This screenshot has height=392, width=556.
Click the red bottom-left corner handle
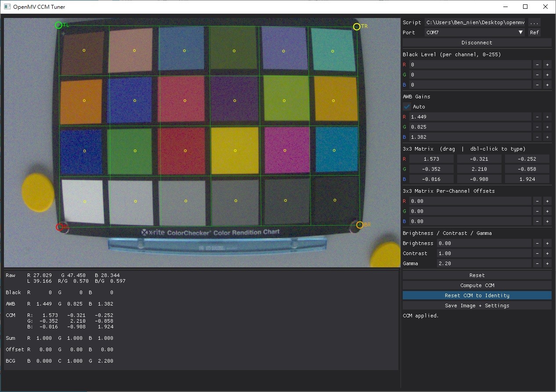click(x=60, y=227)
